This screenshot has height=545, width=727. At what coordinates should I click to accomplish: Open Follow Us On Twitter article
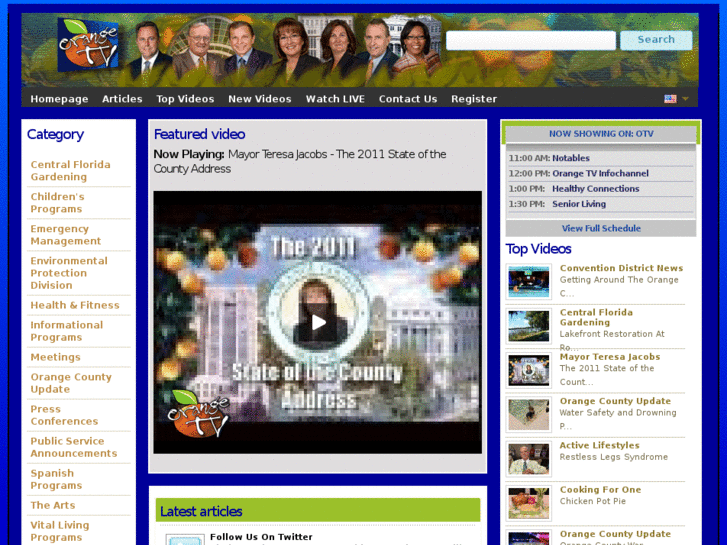[x=261, y=537]
